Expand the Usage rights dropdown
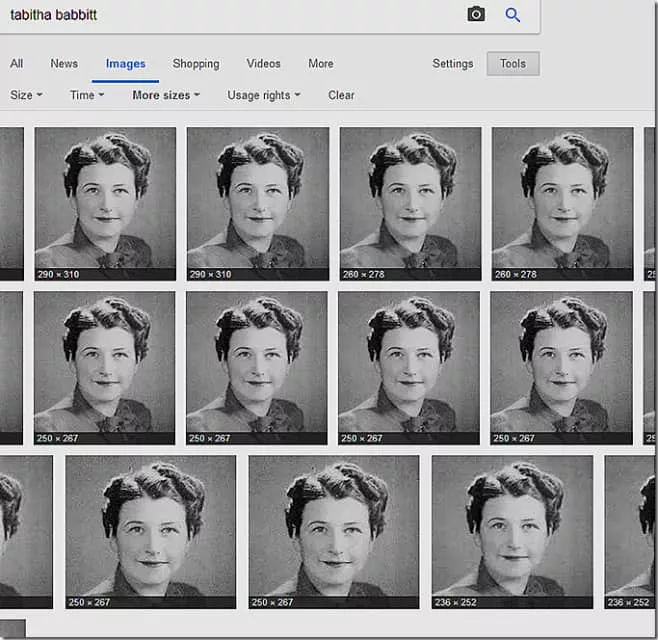658x640 pixels. [x=264, y=95]
